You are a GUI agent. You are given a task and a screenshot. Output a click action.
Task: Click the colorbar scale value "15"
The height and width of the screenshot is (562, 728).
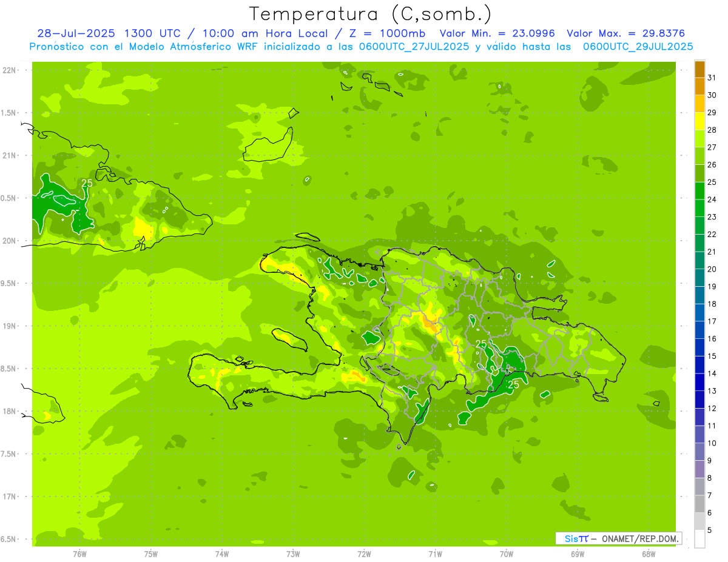pyautogui.click(x=712, y=356)
